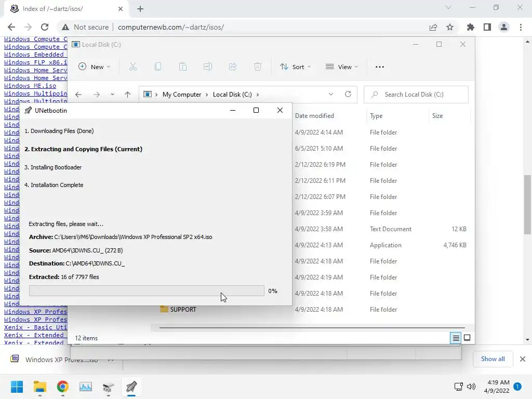Open the clock showing 4:19 AM
Image resolution: width=532 pixels, height=399 pixels.
[497, 387]
